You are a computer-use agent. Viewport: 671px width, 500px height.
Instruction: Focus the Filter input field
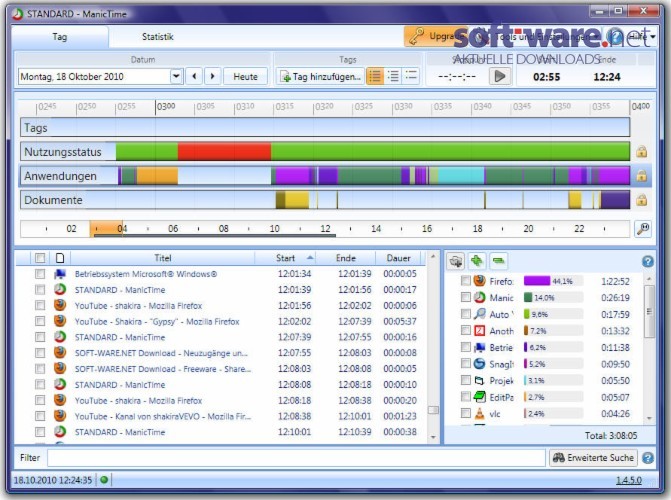[x=296, y=458]
